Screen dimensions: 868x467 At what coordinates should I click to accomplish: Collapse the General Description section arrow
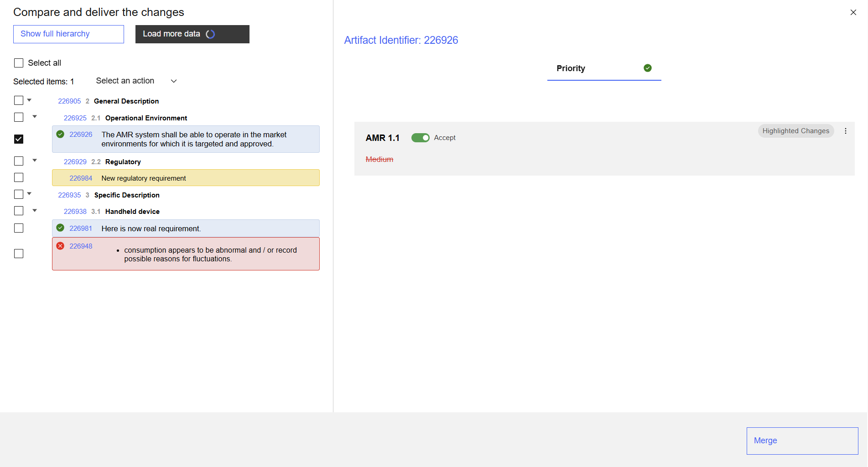coord(29,100)
